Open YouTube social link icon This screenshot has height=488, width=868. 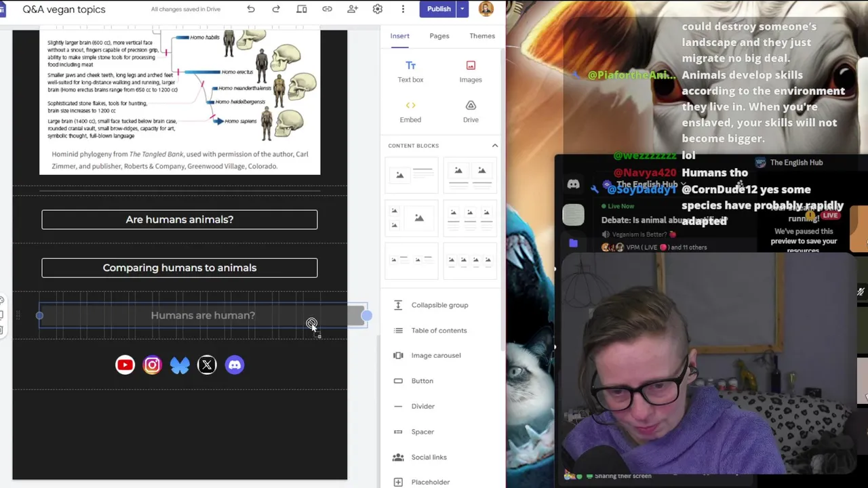tap(125, 365)
